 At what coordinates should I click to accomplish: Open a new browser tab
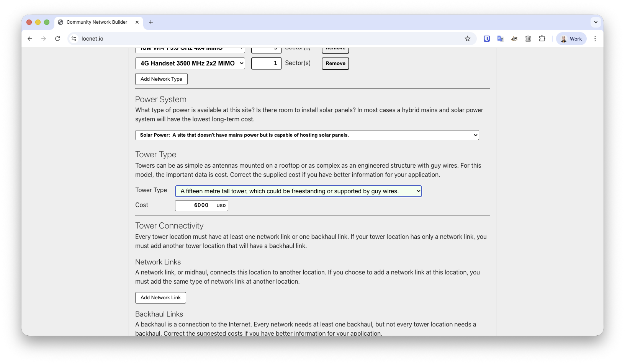(151, 22)
